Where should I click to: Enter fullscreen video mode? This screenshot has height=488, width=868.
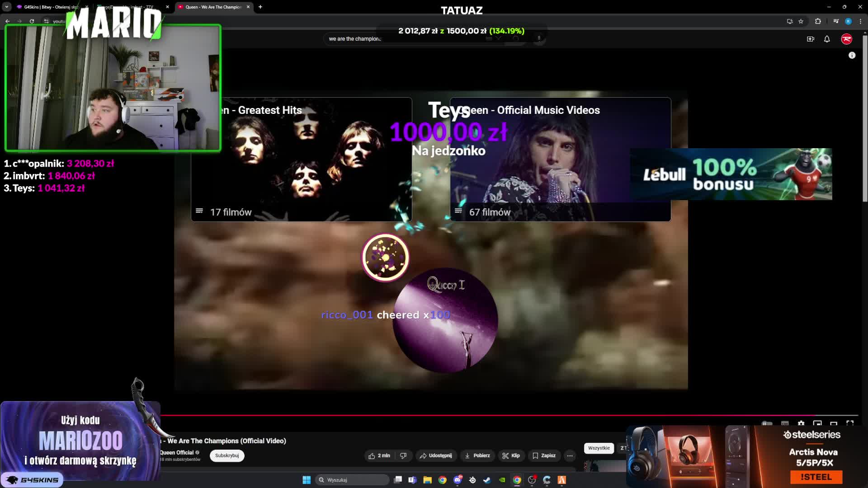click(850, 423)
